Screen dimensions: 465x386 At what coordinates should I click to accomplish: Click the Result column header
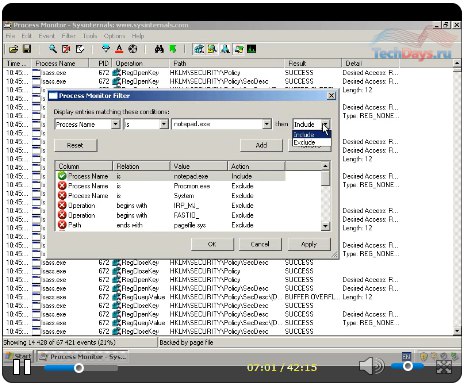pyautogui.click(x=312, y=63)
